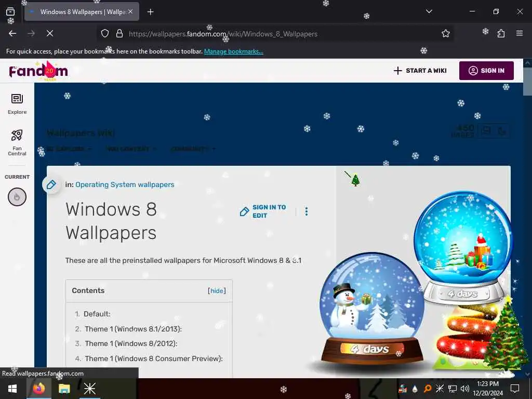Open Operating System wallpapers category link

point(125,184)
